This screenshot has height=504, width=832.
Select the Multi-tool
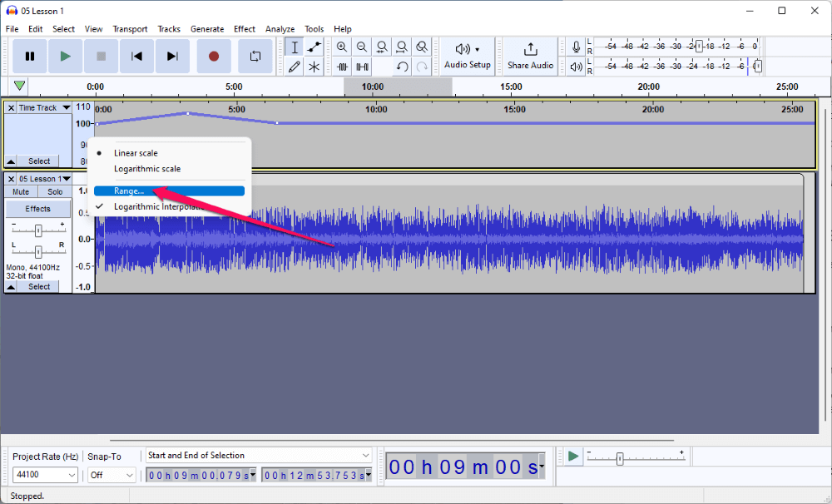[x=314, y=67]
